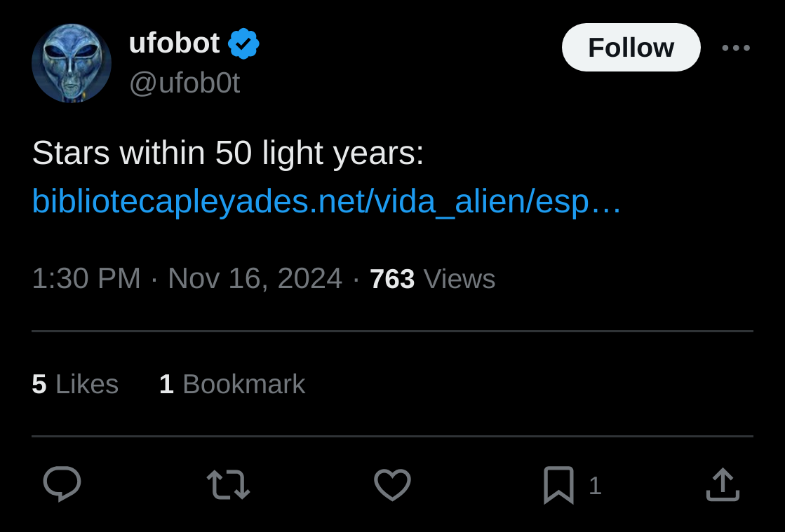
Task: Open the alien profile avatar
Action: click(x=72, y=63)
